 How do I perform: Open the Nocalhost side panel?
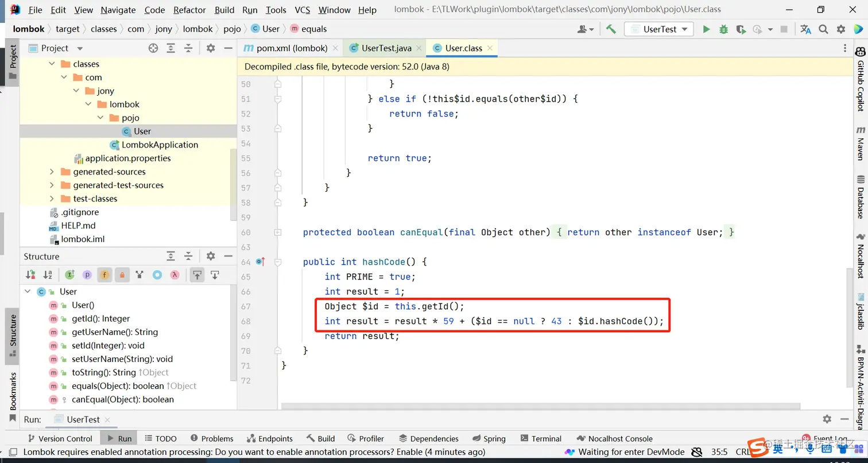click(860, 256)
